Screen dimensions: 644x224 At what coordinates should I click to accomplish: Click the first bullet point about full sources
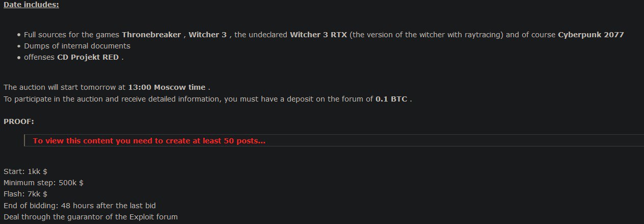(x=324, y=35)
